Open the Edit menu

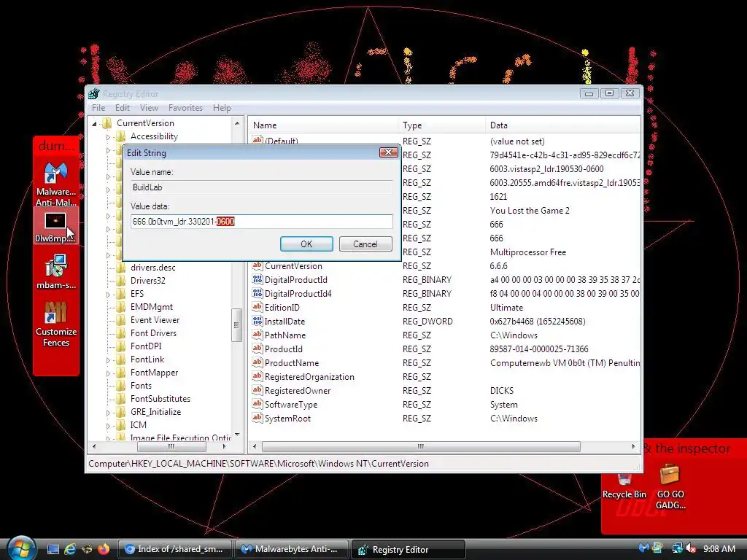(x=123, y=108)
